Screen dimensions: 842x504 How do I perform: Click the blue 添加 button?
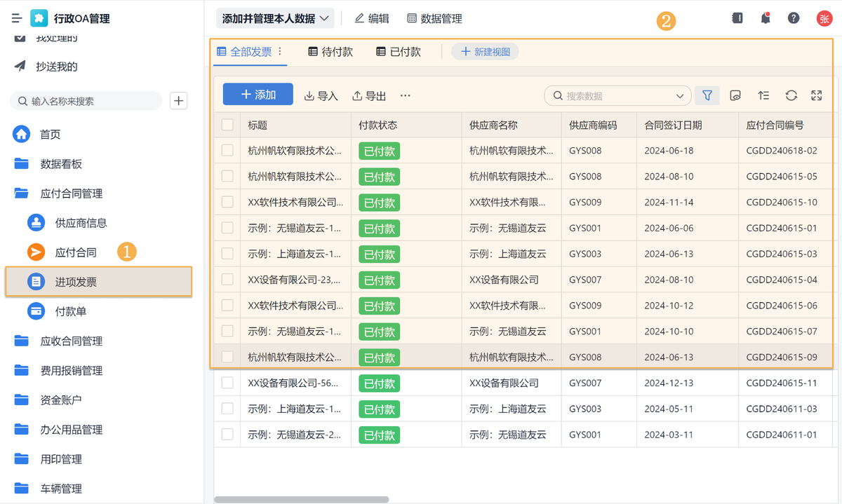tap(258, 95)
